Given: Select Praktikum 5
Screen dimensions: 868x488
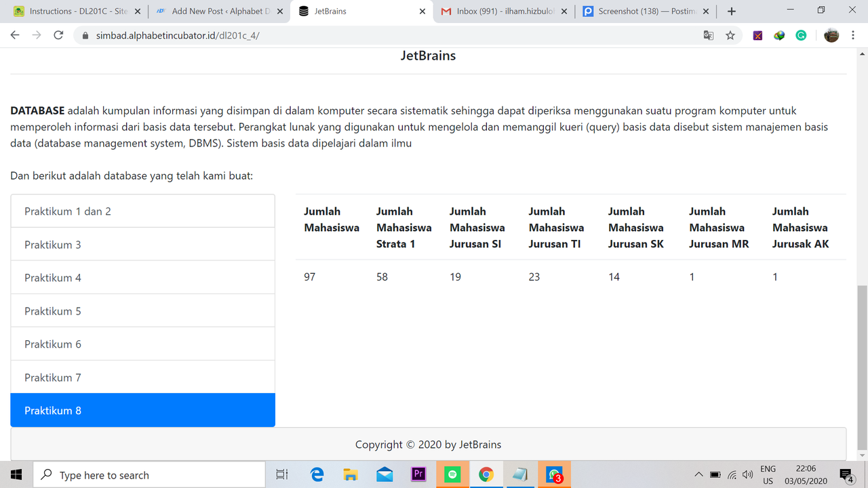Looking at the screenshot, I should (x=142, y=310).
